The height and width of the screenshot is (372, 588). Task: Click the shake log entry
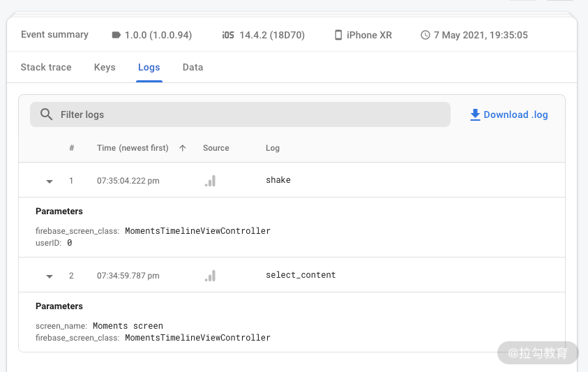(x=278, y=180)
